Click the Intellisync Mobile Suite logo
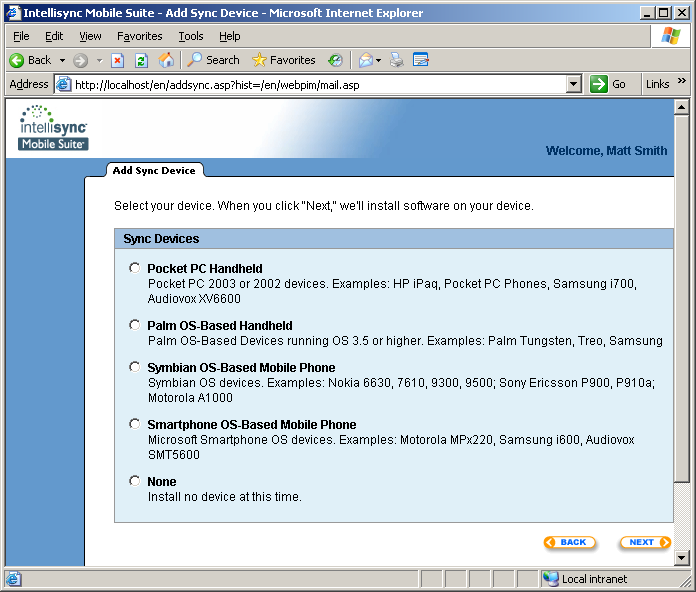The image size is (696, 592). tap(53, 128)
